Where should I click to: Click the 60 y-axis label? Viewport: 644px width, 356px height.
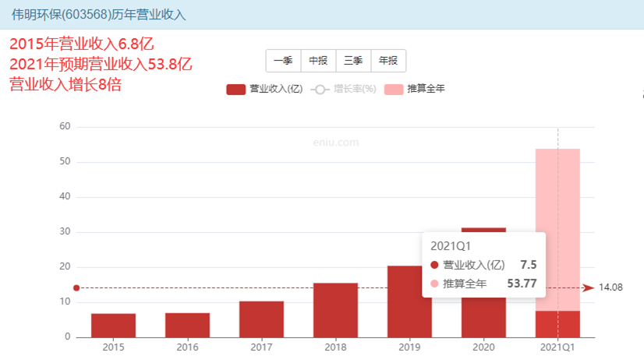click(x=65, y=126)
